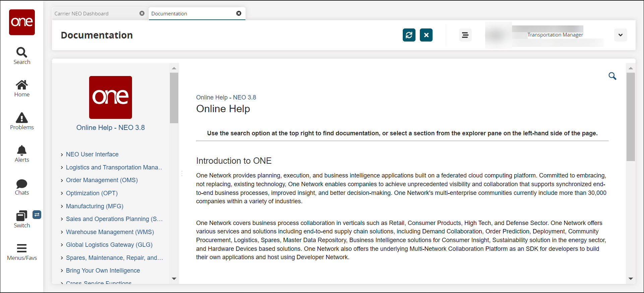Open NEO User Interface link
This screenshot has height=293, width=644.
pos(92,154)
